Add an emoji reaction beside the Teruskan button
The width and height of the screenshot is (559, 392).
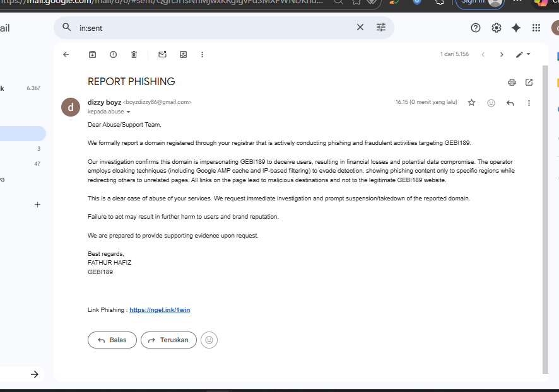209,340
